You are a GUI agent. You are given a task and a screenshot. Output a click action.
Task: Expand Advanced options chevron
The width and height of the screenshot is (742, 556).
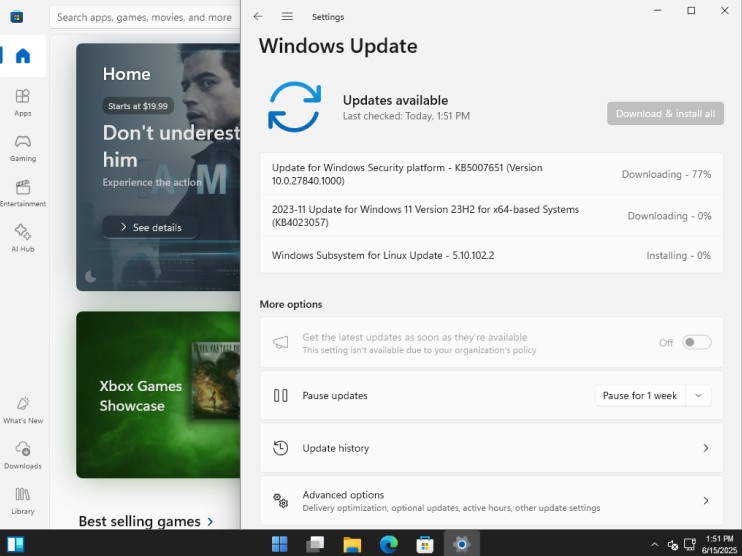click(x=706, y=500)
